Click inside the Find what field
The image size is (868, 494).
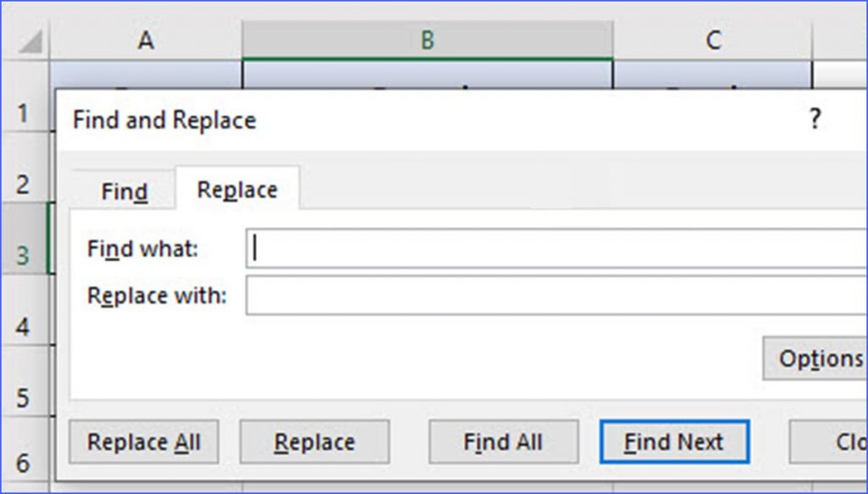[509, 248]
